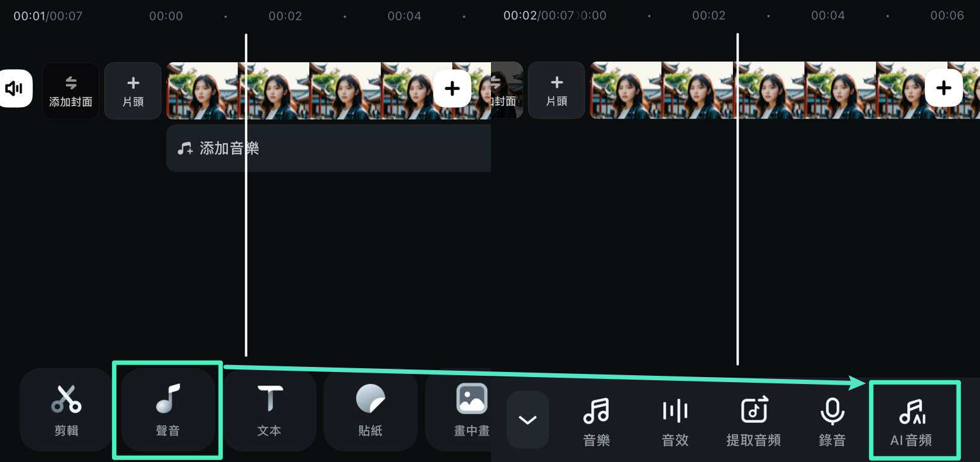Open the 貼紙 sticker tool
The width and height of the screenshot is (980, 462).
point(371,409)
